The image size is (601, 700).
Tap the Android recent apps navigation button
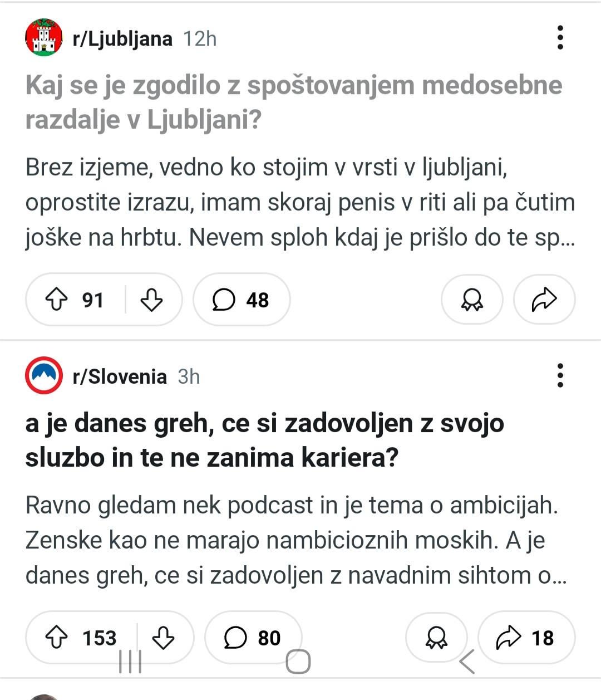[131, 662]
